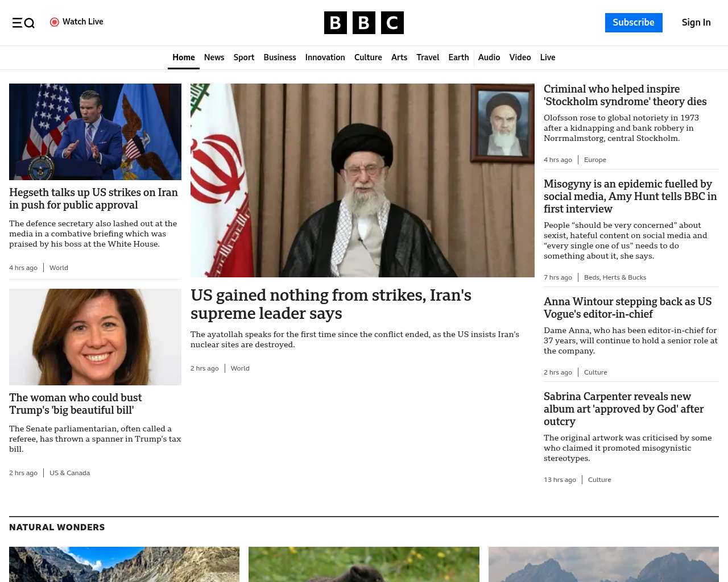Click the US & Canada tag
Image resolution: width=728 pixels, height=582 pixels.
(x=69, y=473)
